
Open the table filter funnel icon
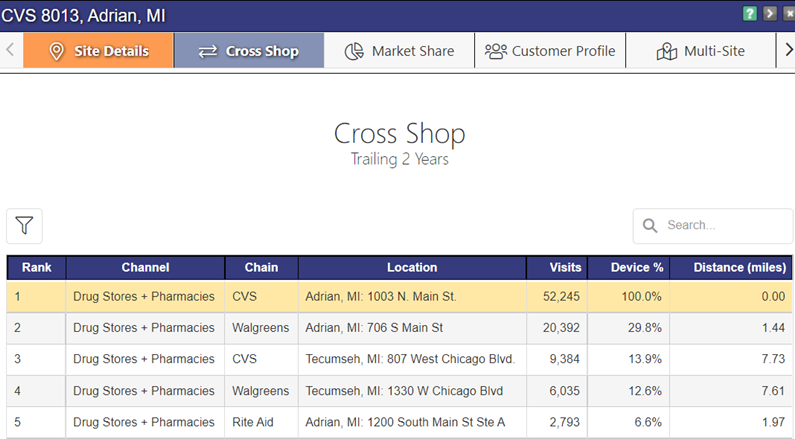[x=24, y=226]
